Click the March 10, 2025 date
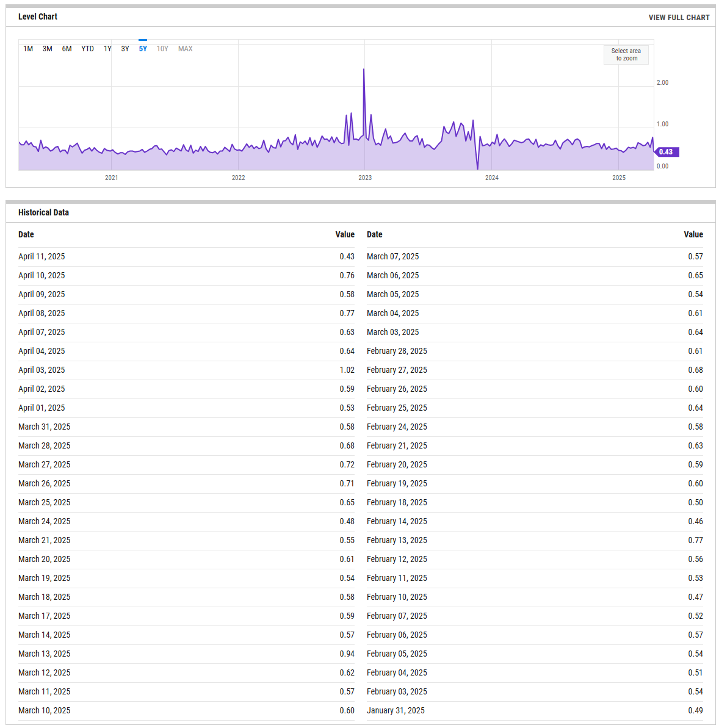Screen dimensions: 719x728 click(44, 711)
